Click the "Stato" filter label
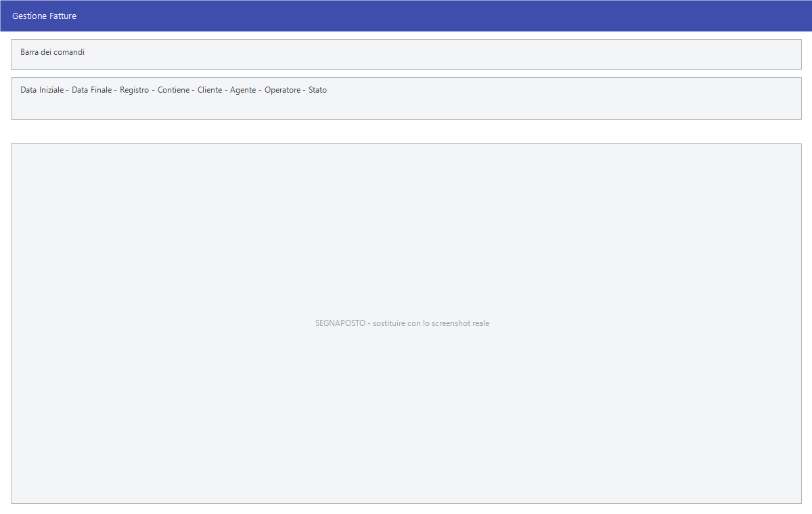 317,90
